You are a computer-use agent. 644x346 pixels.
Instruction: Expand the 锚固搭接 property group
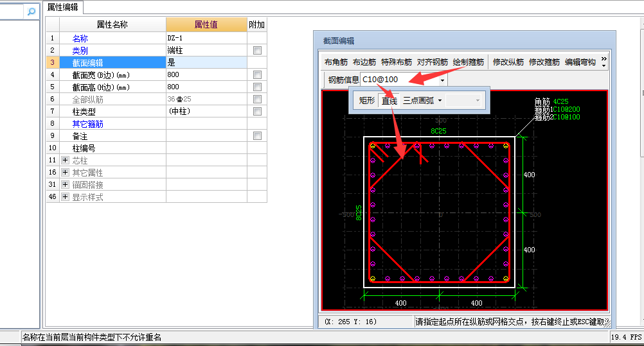click(x=66, y=185)
